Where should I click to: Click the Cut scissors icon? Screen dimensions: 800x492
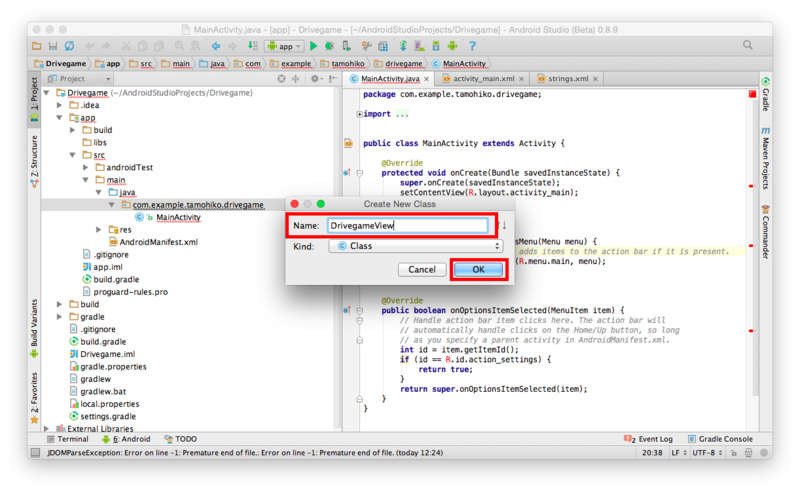pyautogui.click(x=126, y=46)
